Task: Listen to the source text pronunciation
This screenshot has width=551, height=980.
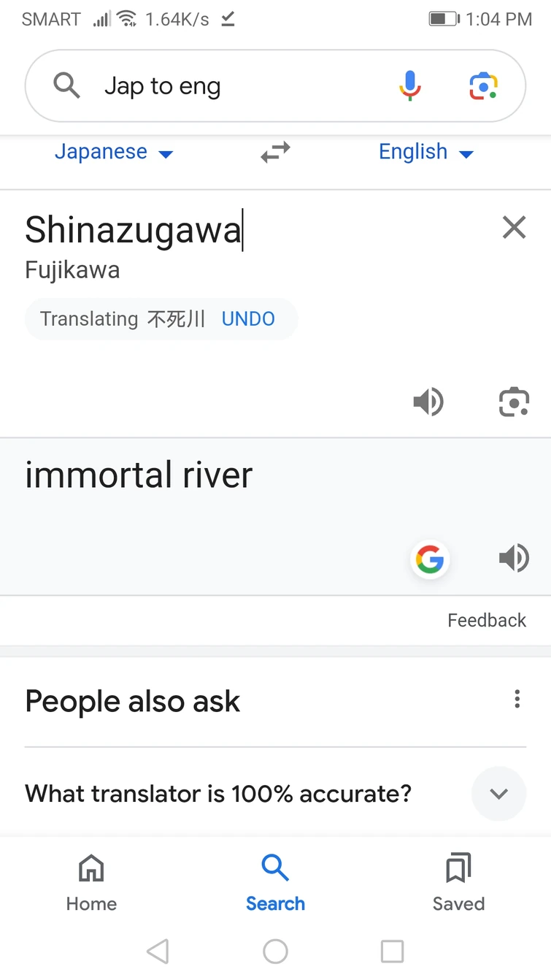Action: [428, 402]
